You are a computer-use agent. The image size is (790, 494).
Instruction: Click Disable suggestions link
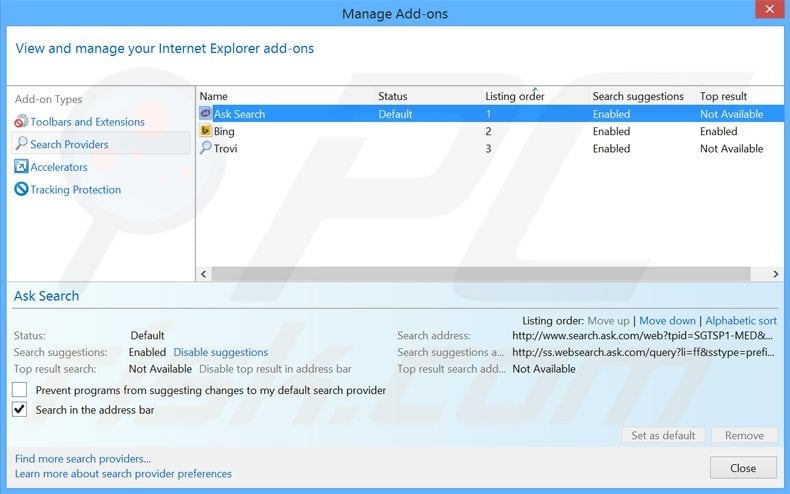coord(221,352)
